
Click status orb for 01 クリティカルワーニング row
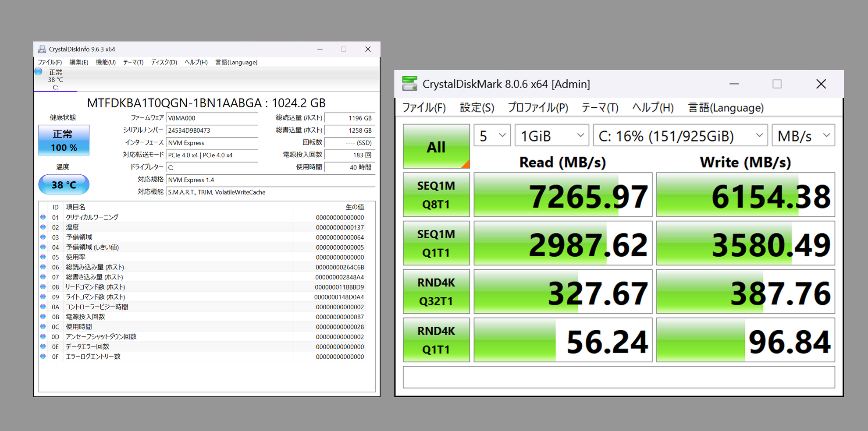(43, 217)
